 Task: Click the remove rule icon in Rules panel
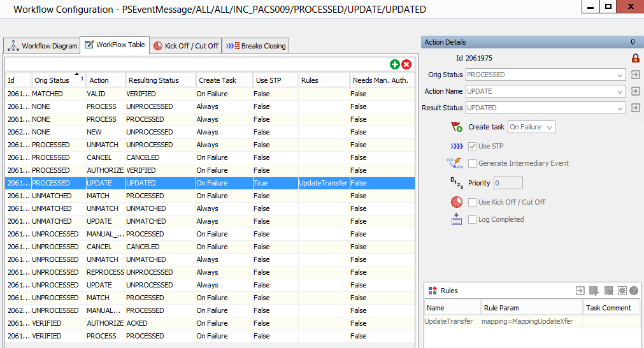[609, 291]
